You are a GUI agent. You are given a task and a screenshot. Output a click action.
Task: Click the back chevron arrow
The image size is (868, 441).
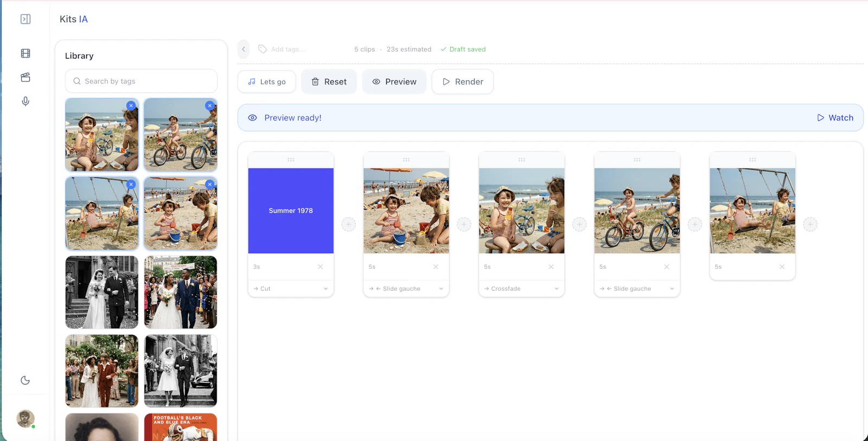click(244, 49)
